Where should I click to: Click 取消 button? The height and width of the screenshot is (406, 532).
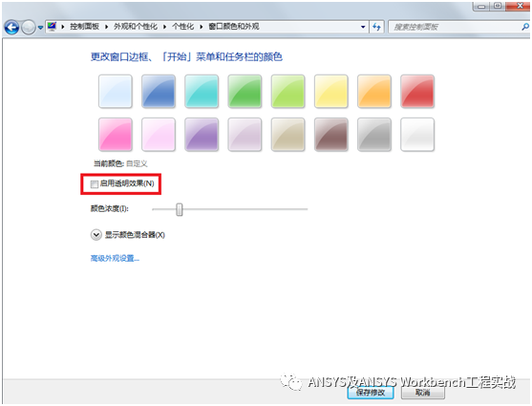coord(423,393)
